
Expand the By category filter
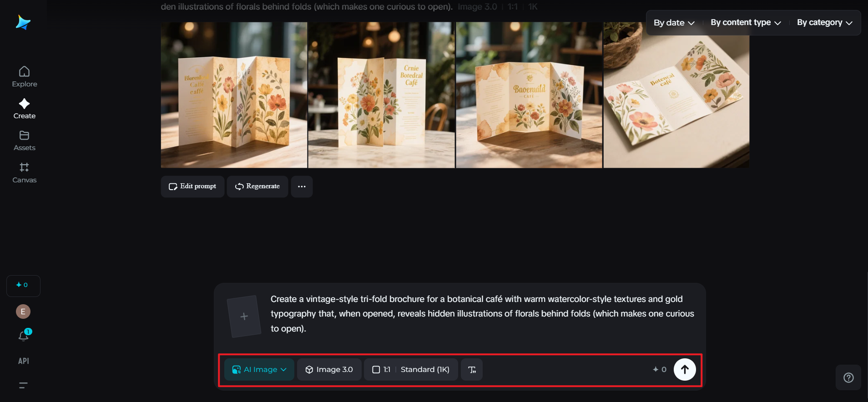point(824,23)
